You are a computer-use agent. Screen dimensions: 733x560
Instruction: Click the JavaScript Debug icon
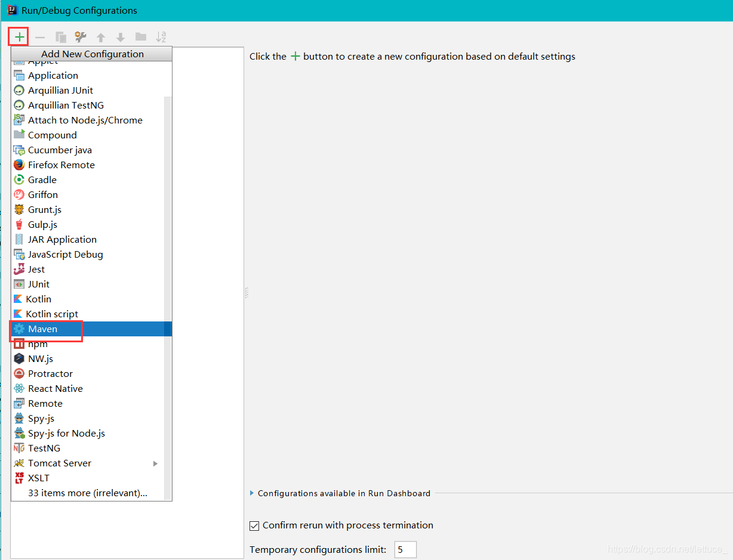(19, 255)
